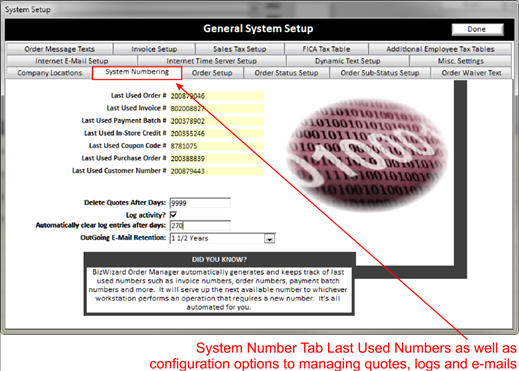Select the FICA Tax Table tab

click(x=326, y=49)
